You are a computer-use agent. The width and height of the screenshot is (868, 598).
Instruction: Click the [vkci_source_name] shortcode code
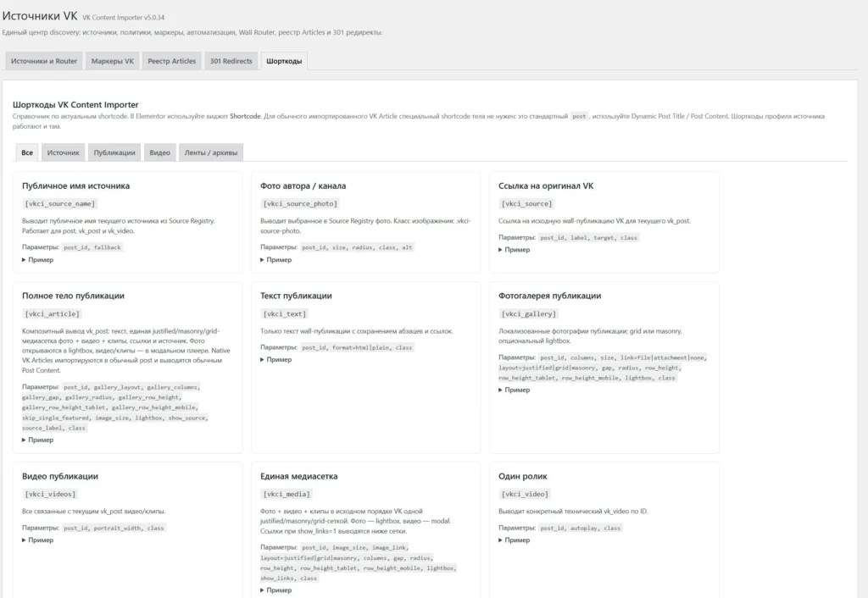(x=60, y=203)
